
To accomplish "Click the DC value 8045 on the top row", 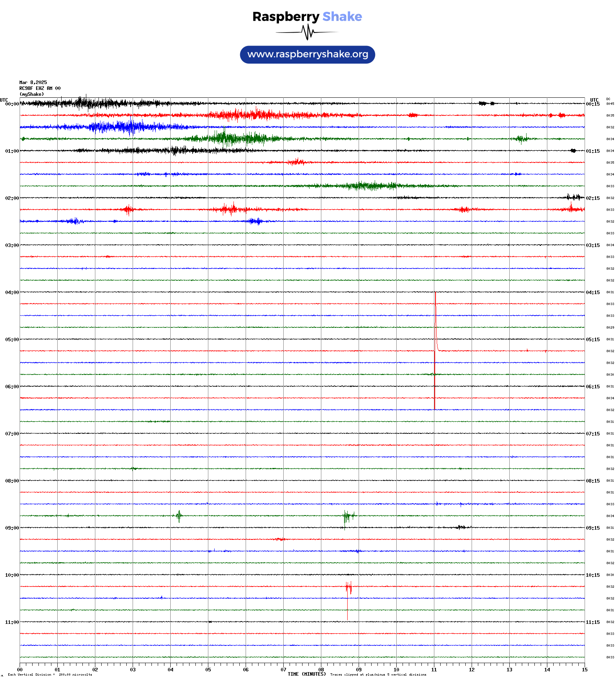I will (610, 104).
